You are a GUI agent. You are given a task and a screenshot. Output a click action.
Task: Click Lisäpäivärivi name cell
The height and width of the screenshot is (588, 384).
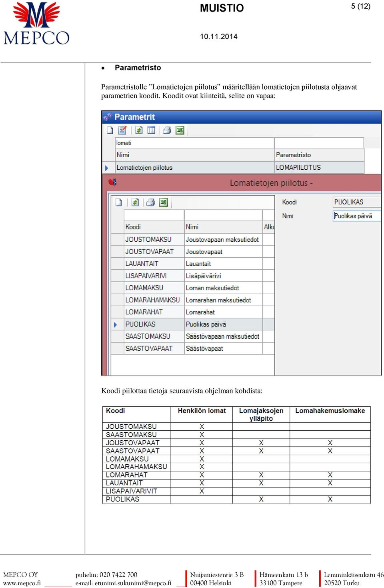pos(223,276)
